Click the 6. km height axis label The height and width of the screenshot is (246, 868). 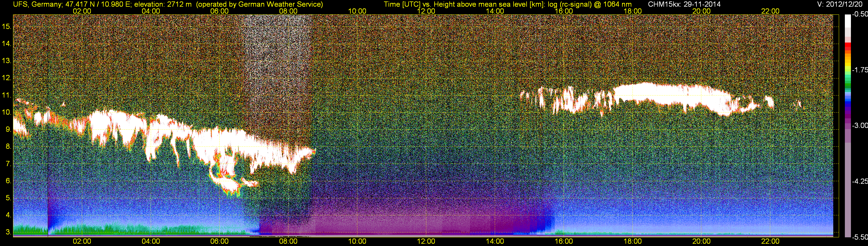click(8, 181)
